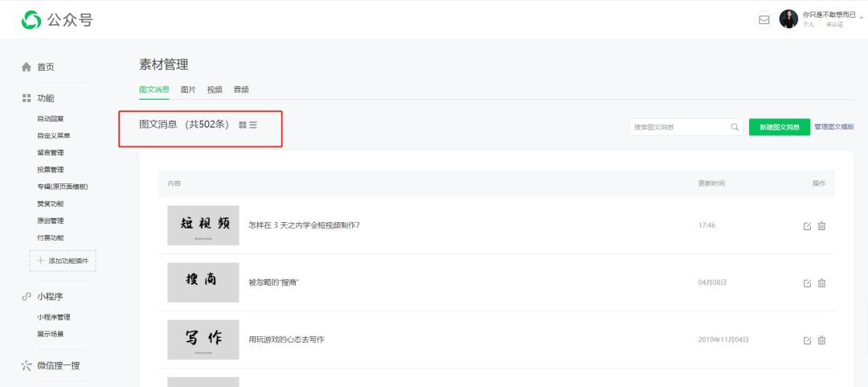Click the 素材管理 page title
Image resolution: width=868 pixels, height=387 pixels.
coord(164,65)
